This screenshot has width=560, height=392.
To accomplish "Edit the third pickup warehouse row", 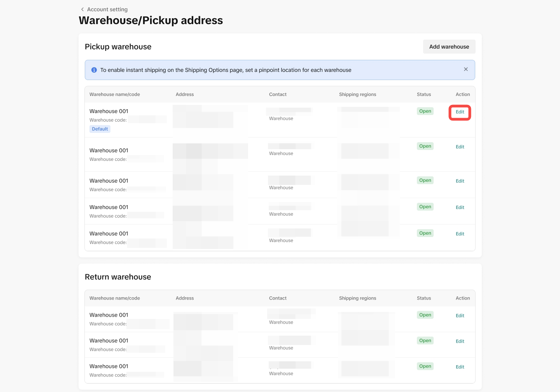I will 460,181.
